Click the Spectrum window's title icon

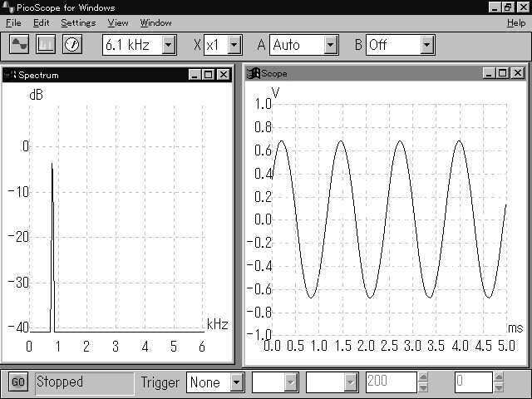pos(10,75)
